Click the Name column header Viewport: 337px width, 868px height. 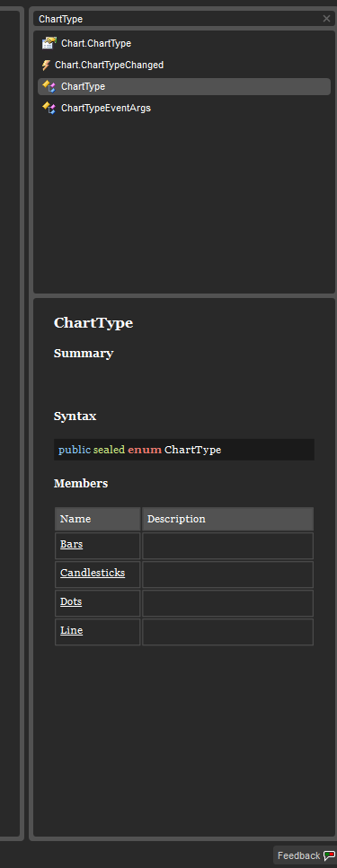point(98,519)
